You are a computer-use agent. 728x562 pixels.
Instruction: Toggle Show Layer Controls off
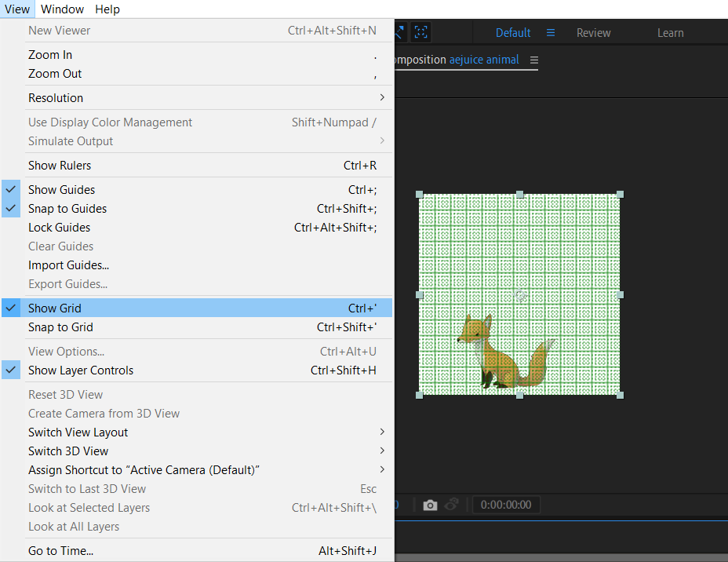tap(81, 370)
